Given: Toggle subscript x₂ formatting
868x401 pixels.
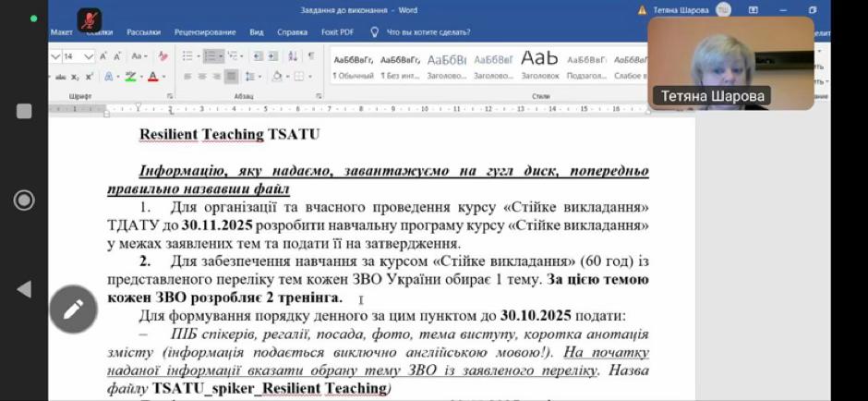Looking at the screenshot, I should click(76, 77).
